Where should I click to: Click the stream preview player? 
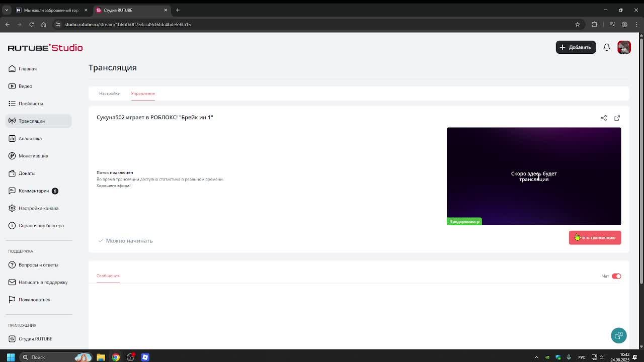tap(534, 176)
